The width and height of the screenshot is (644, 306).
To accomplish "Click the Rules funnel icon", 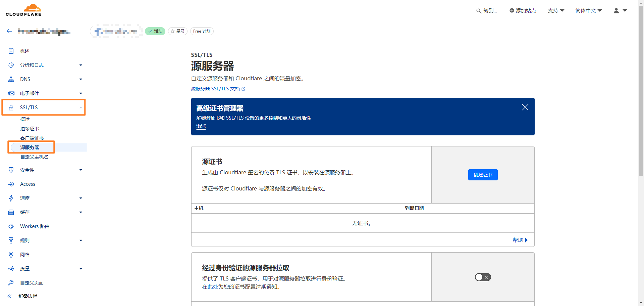I will coord(11,241).
